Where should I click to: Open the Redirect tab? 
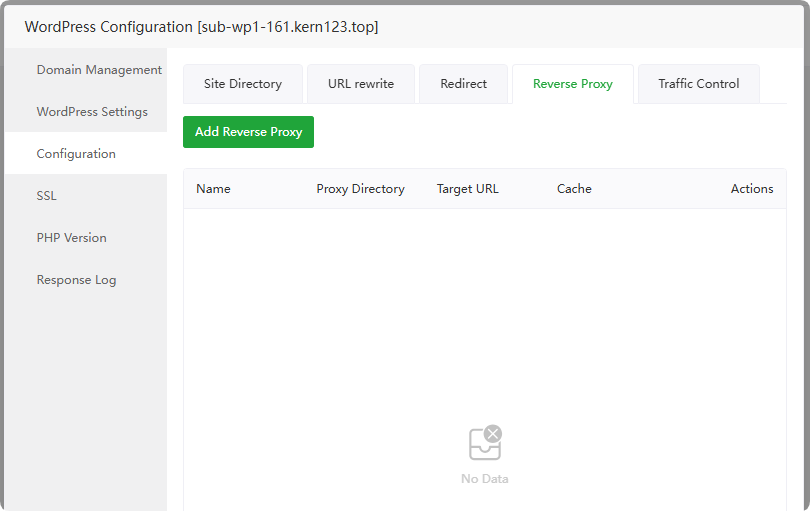pyautogui.click(x=463, y=84)
